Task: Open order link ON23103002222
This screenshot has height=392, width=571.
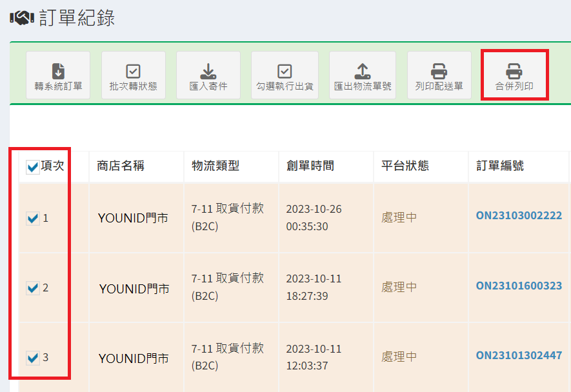Action: pyautogui.click(x=519, y=216)
